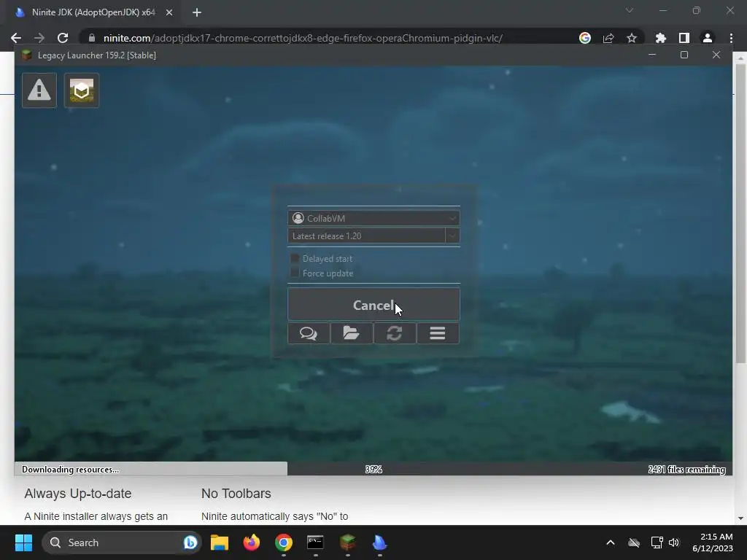Click the '2431 files remaining' status text

tap(686, 470)
